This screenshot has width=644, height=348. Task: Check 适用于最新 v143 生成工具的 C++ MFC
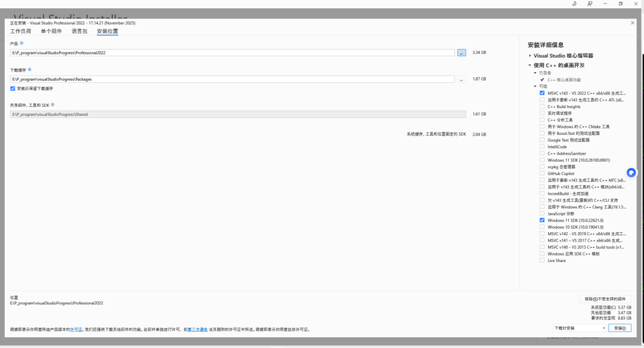coord(542,180)
